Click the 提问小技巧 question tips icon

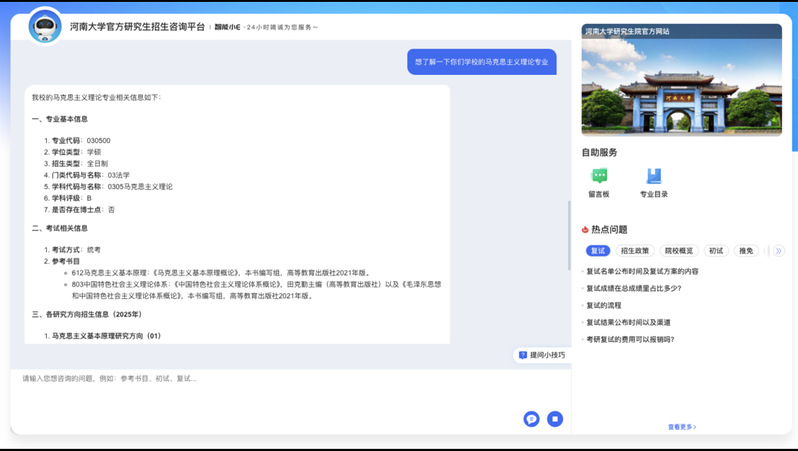[x=523, y=355]
